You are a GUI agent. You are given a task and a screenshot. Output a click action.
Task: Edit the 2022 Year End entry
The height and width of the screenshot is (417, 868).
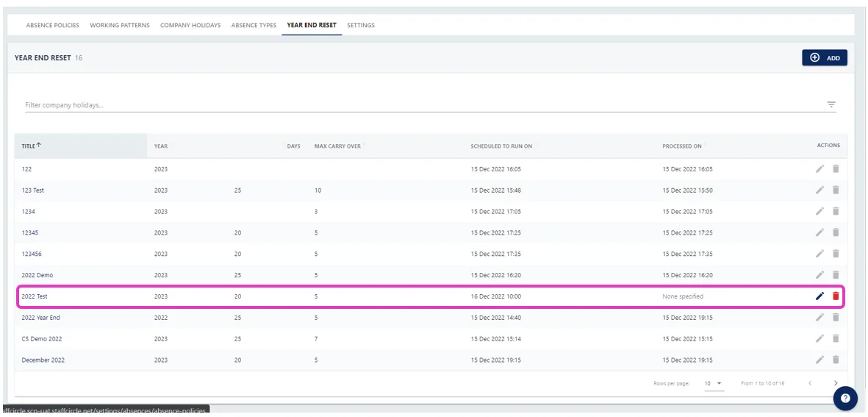coord(819,317)
